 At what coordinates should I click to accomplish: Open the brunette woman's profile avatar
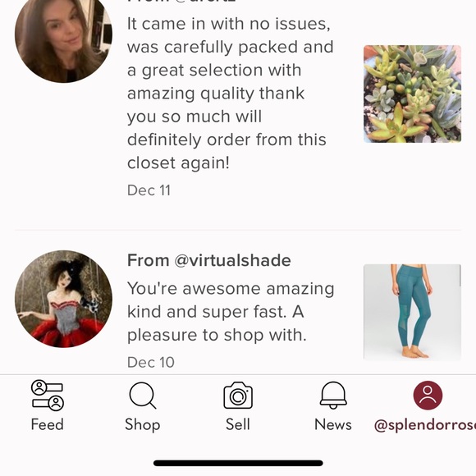click(63, 36)
